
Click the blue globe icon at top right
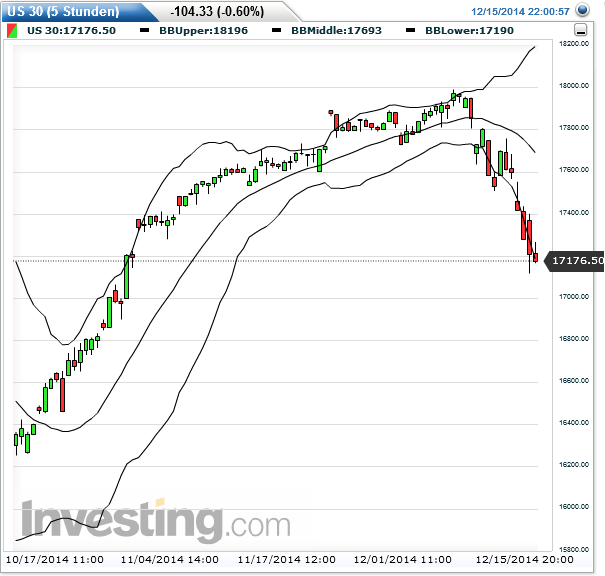[x=582, y=10]
